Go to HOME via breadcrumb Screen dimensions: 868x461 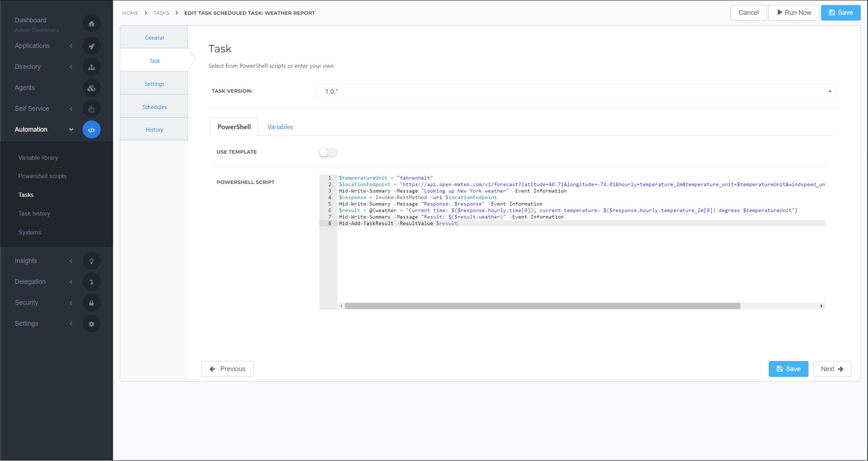(130, 13)
